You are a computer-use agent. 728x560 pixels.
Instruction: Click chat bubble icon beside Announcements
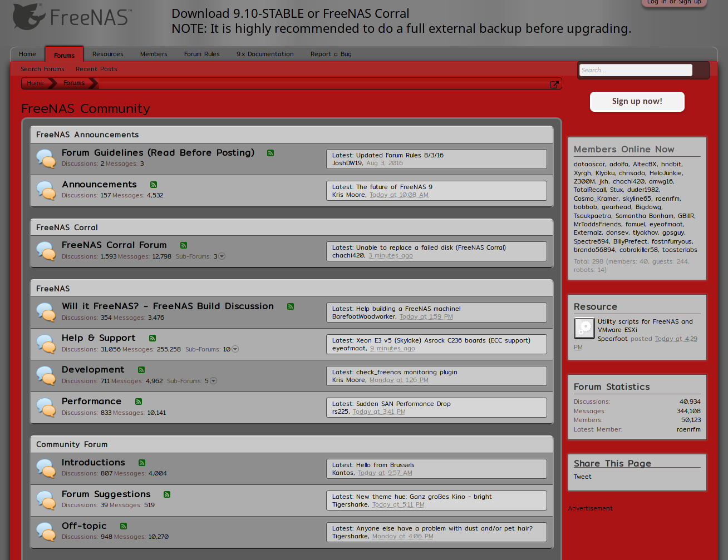(46, 190)
